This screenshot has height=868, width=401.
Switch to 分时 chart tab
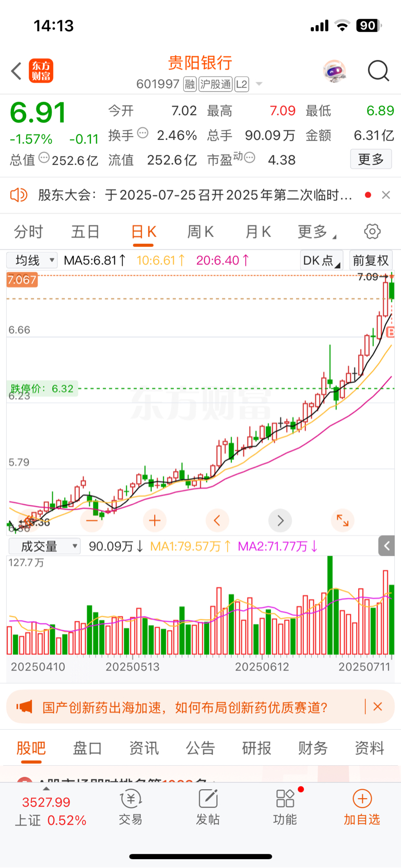(x=28, y=232)
